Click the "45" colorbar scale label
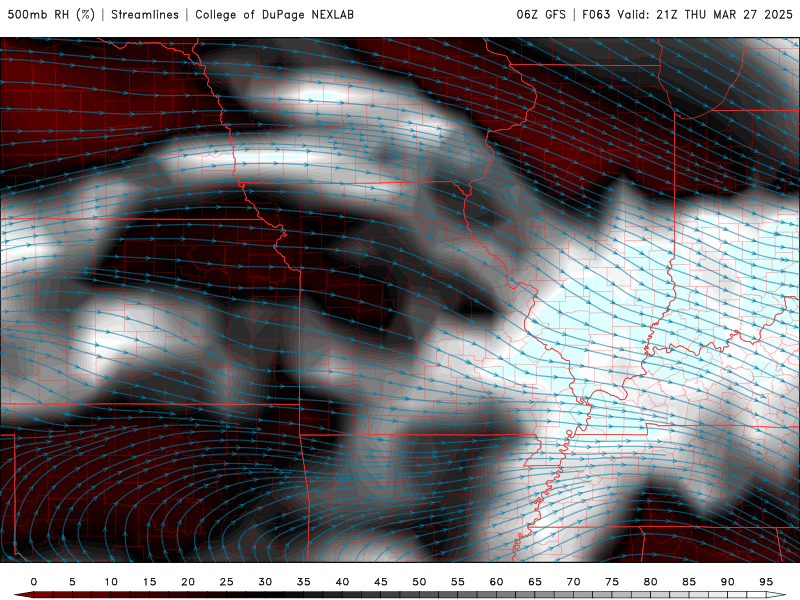The image size is (800, 600). click(x=381, y=582)
